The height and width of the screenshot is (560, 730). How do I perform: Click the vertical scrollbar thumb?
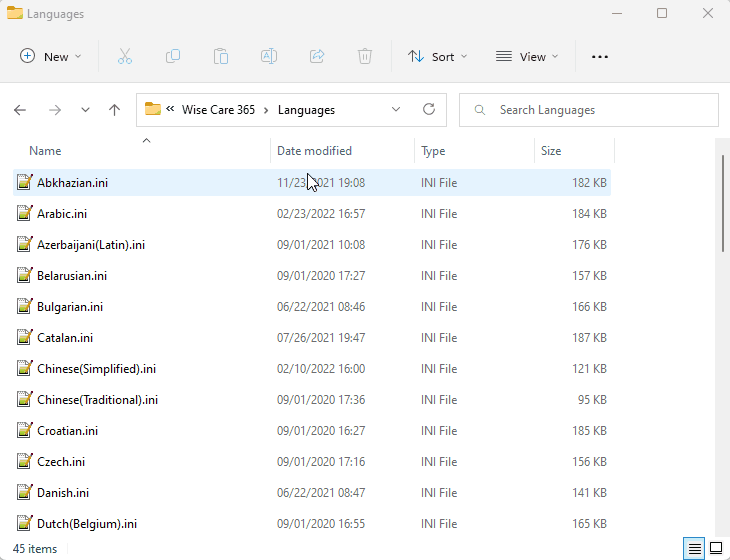tap(723, 203)
